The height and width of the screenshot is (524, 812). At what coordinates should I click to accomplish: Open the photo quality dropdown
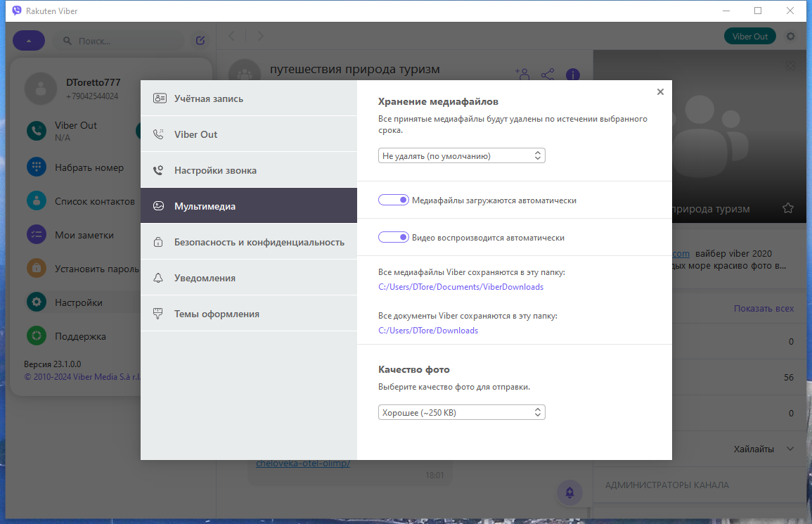coord(461,413)
